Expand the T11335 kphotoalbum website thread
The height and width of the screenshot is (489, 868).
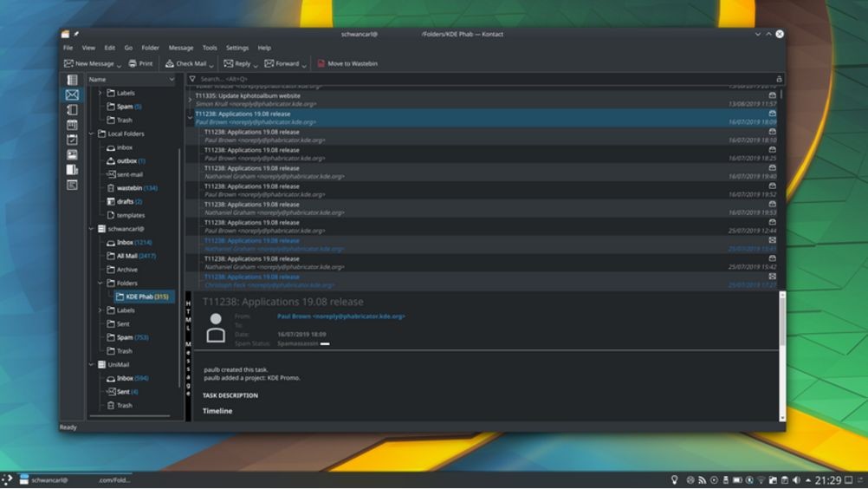point(190,100)
